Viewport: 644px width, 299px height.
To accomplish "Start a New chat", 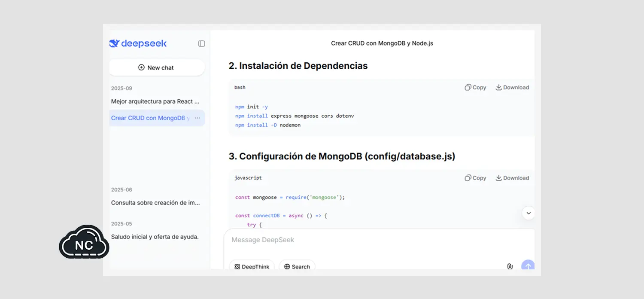I will [157, 67].
